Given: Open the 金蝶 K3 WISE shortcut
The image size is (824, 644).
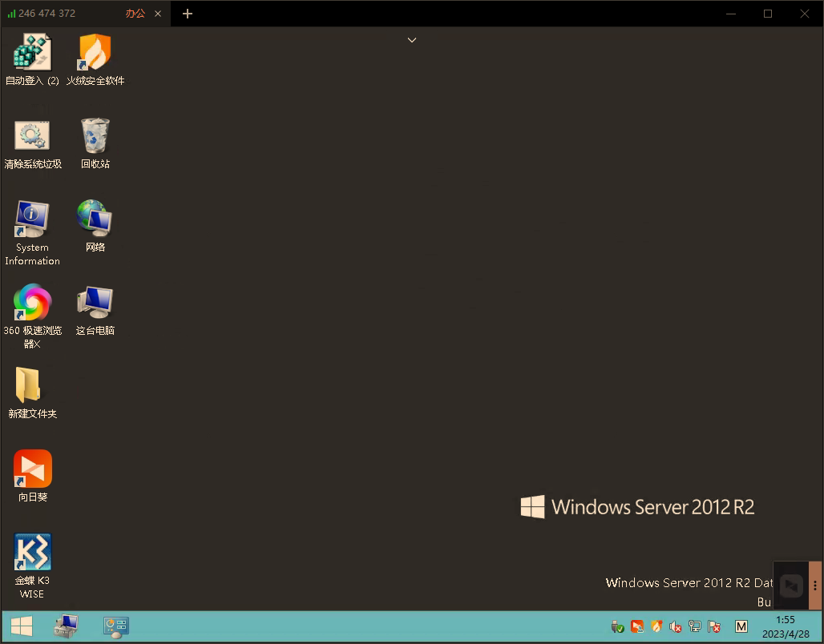Looking at the screenshot, I should 32,553.
